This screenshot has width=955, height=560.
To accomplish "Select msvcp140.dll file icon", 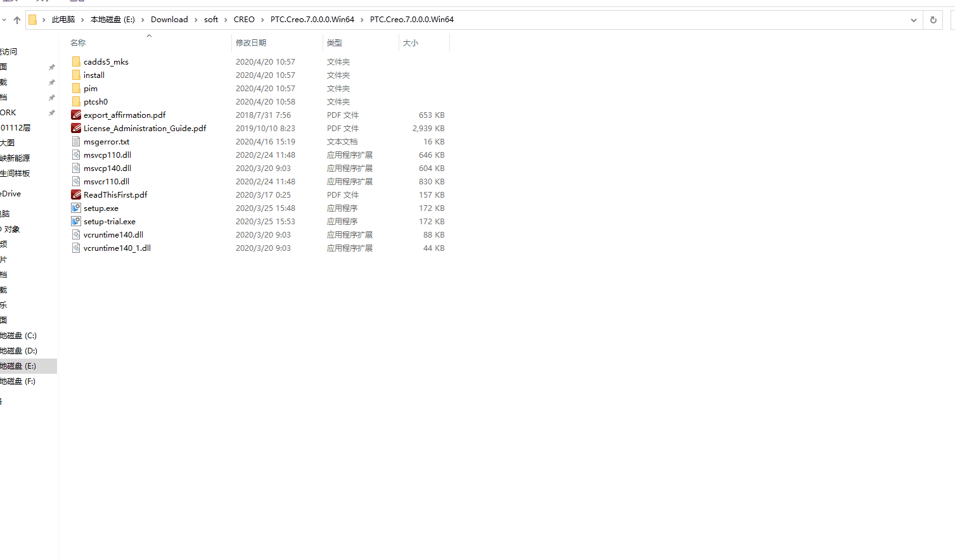I will tap(76, 168).
